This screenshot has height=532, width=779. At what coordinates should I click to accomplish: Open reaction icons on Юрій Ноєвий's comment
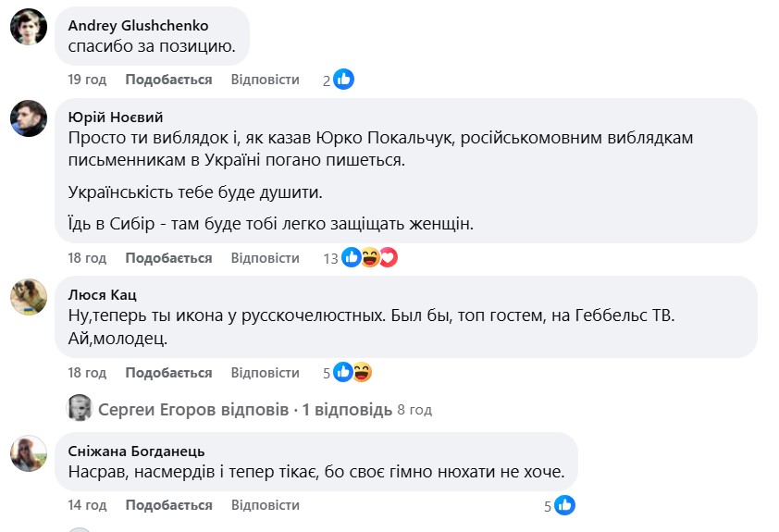(369, 258)
